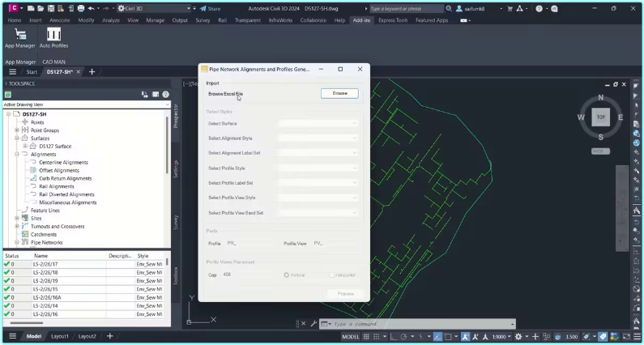Screen dimensions: 644x345
Task: Switch to the Layout1 tab
Action: [x=60, y=336]
